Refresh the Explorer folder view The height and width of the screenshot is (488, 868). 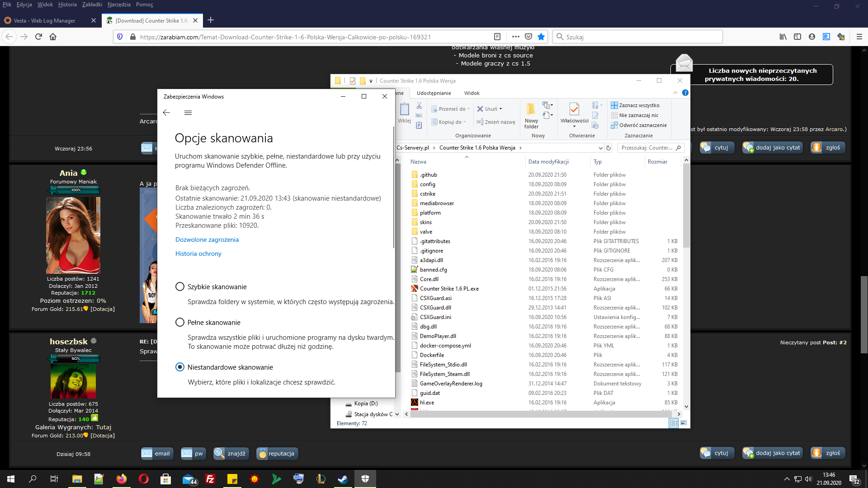tap(609, 148)
